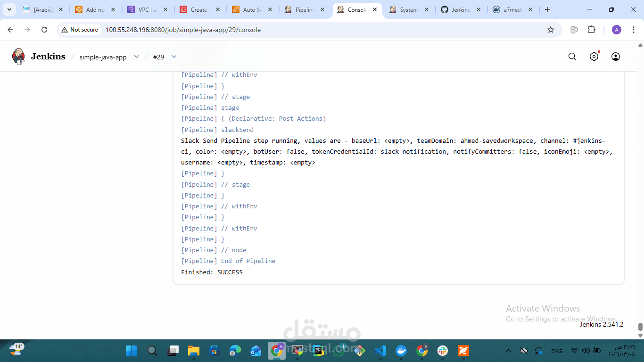Open the orange Postman-like app on taskbar

click(463, 351)
